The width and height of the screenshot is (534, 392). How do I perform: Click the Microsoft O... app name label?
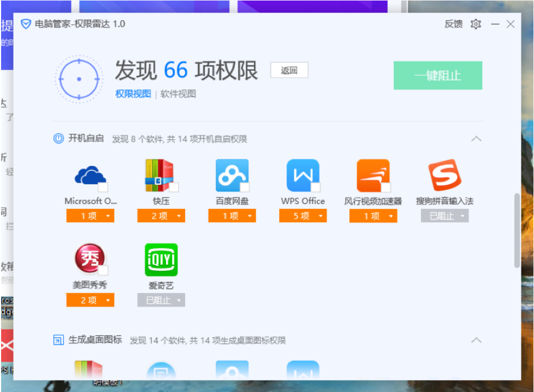[90, 201]
